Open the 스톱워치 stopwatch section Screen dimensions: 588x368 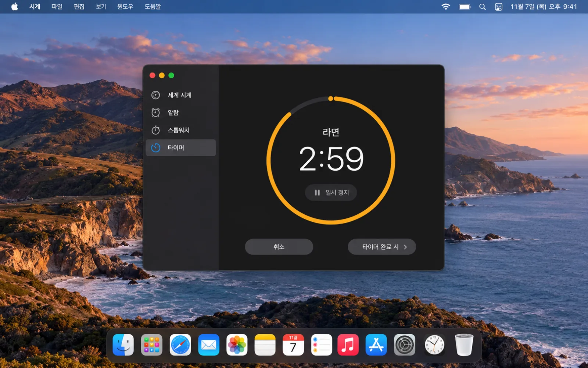click(181, 130)
